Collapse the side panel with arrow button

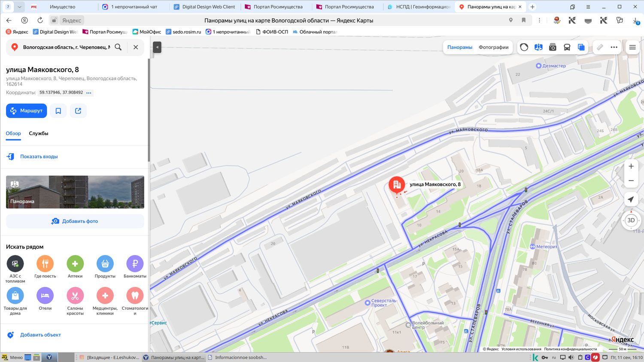[x=157, y=47]
